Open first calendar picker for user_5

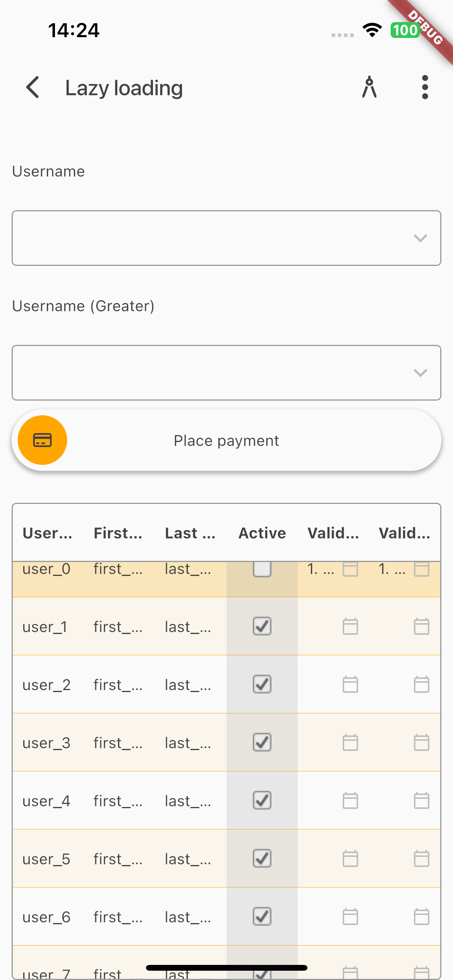coord(350,858)
